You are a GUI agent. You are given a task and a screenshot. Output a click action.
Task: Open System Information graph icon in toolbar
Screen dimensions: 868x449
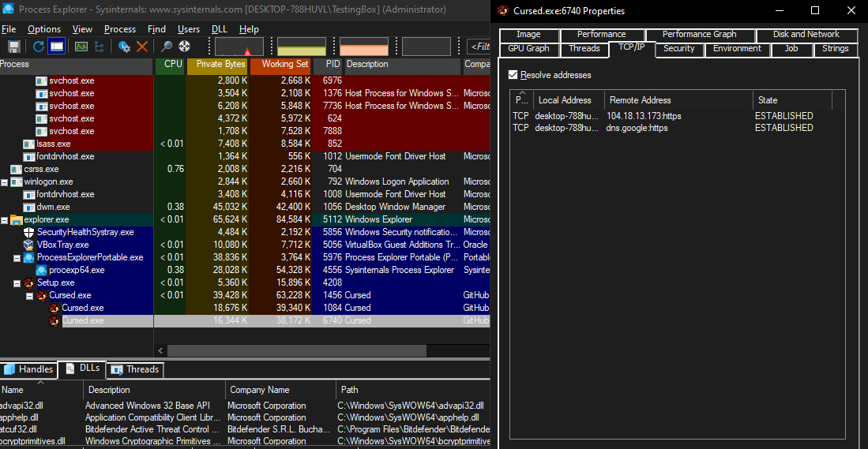(81, 47)
